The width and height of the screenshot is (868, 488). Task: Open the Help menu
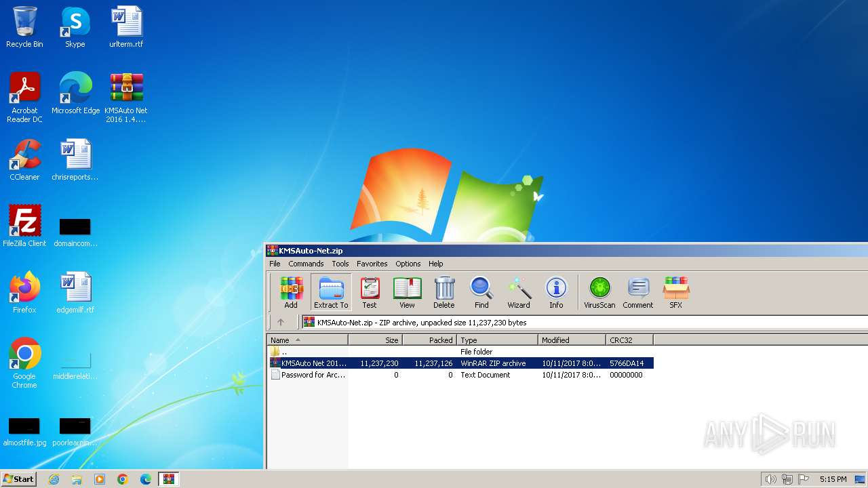click(x=436, y=264)
